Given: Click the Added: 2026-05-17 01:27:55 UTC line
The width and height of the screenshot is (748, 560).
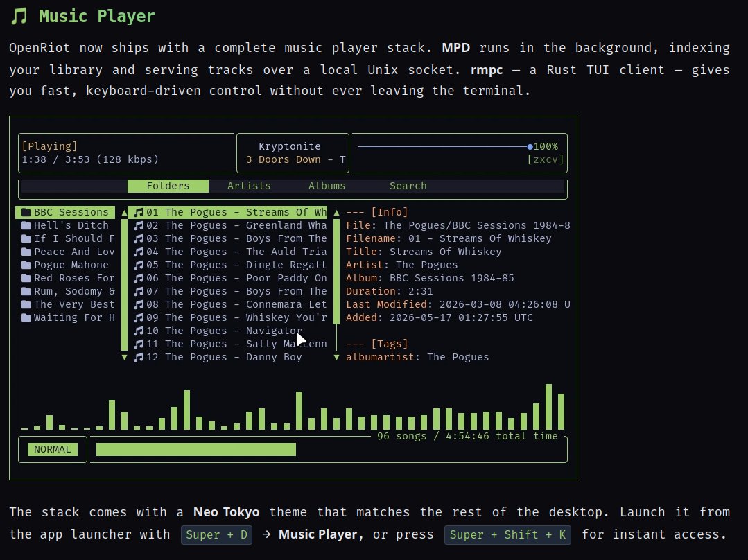Looking at the screenshot, I should [440, 317].
